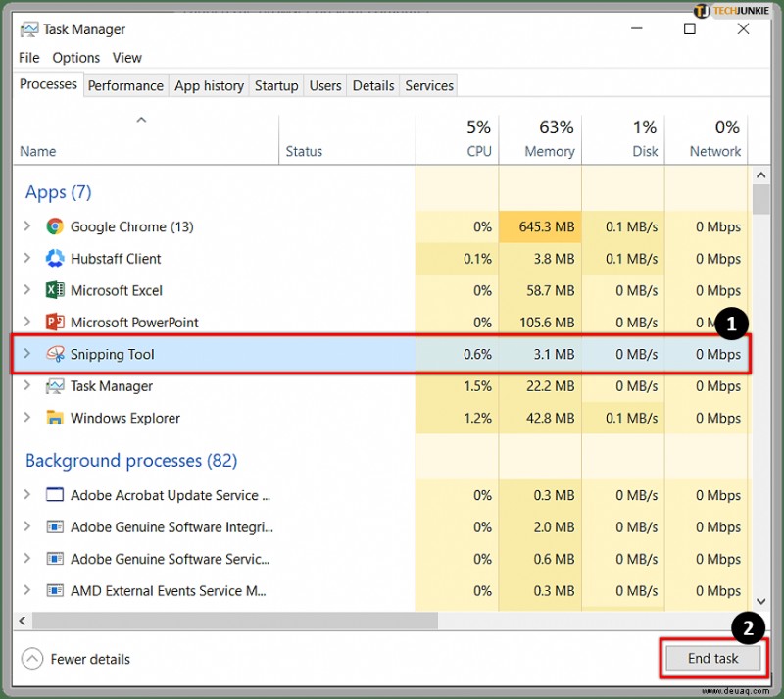Screen dimensions: 784x699
Task: Click the Apps (7) group heading
Action: pyautogui.click(x=59, y=192)
